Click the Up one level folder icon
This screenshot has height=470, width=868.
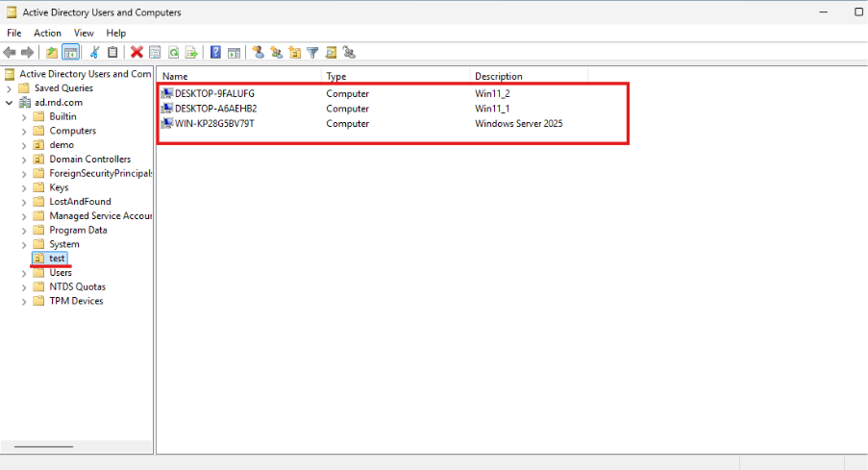point(51,53)
